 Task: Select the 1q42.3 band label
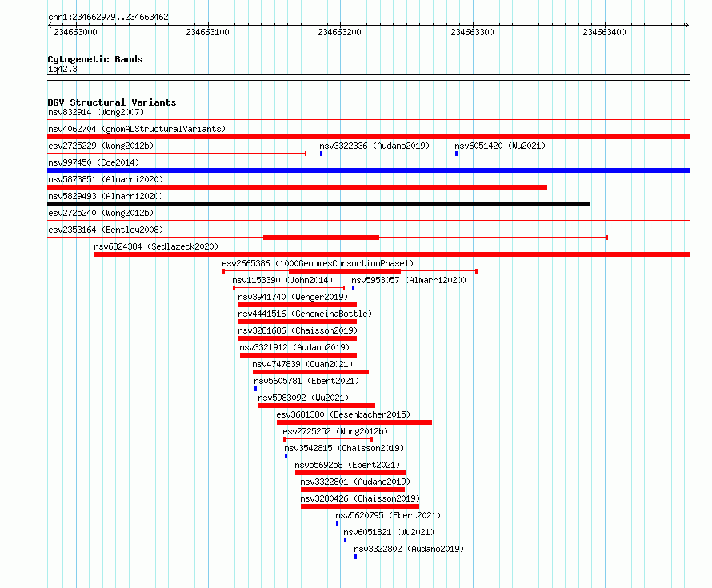pyautogui.click(x=62, y=70)
